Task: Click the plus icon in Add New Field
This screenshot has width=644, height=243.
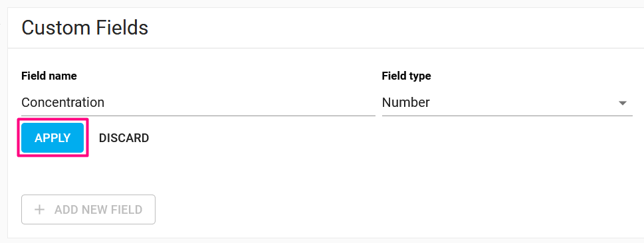Action: click(x=39, y=210)
